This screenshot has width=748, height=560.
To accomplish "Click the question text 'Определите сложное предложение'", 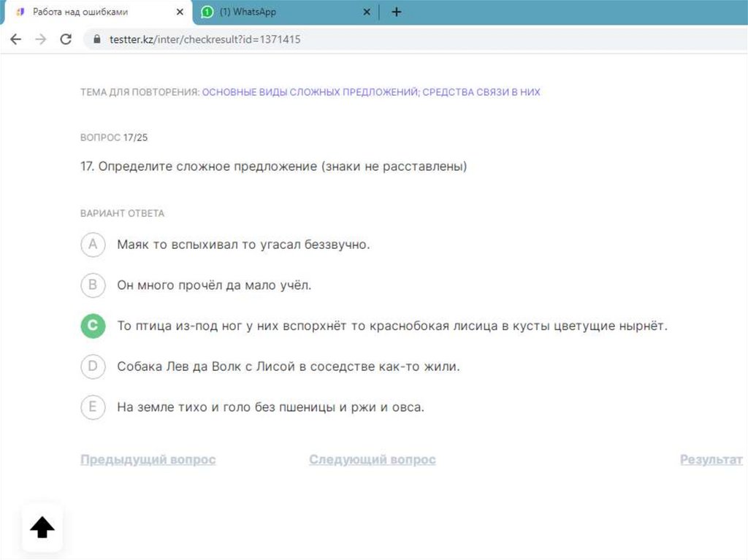I will point(207,166).
